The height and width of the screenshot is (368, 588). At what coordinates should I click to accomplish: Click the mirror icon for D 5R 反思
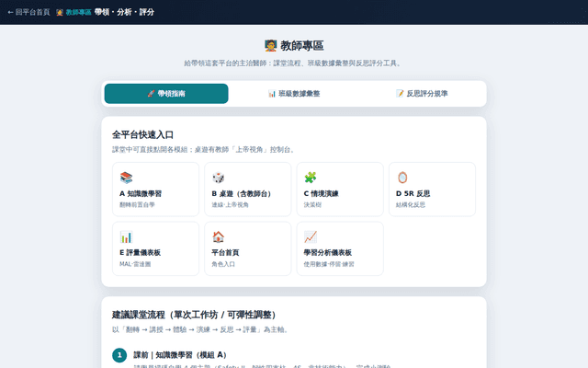click(402, 178)
